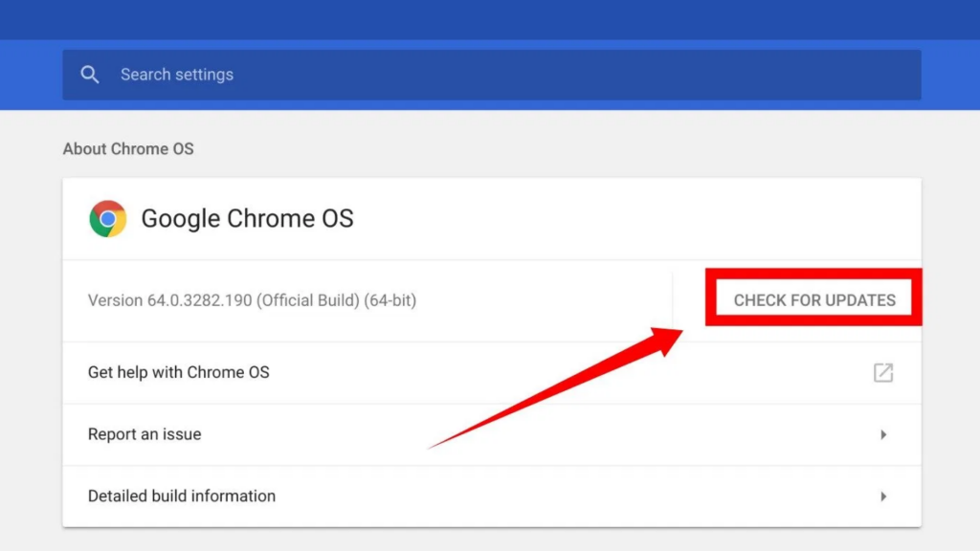The height and width of the screenshot is (551, 980).
Task: Click the Check for Updates button
Action: [x=813, y=299]
